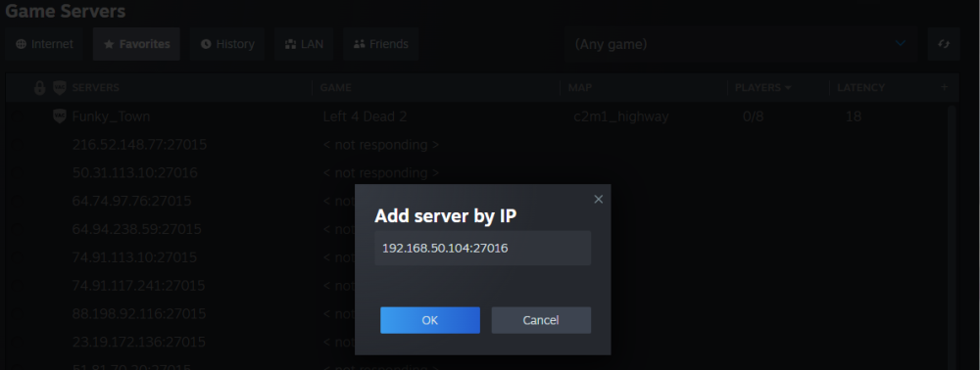980x370 pixels.
Task: Click the star icon on Favorites tab
Action: 109,44
